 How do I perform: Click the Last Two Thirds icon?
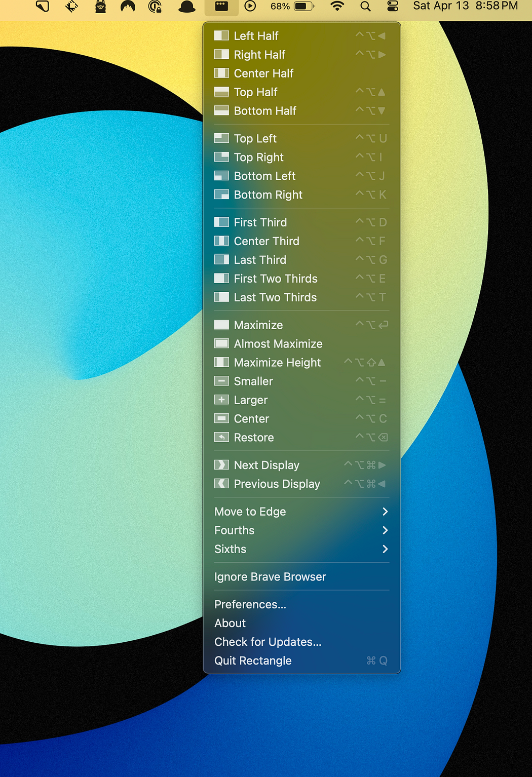[x=221, y=297]
